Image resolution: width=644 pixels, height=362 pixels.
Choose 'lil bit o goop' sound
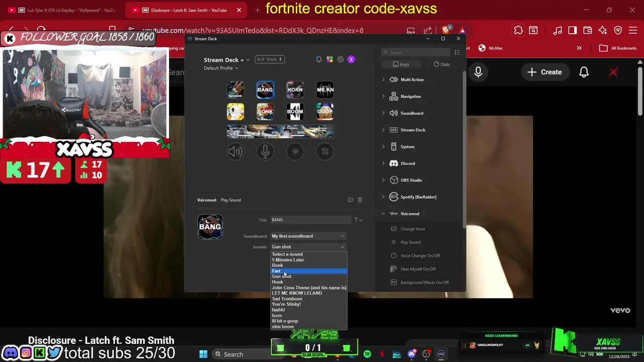[309, 321]
